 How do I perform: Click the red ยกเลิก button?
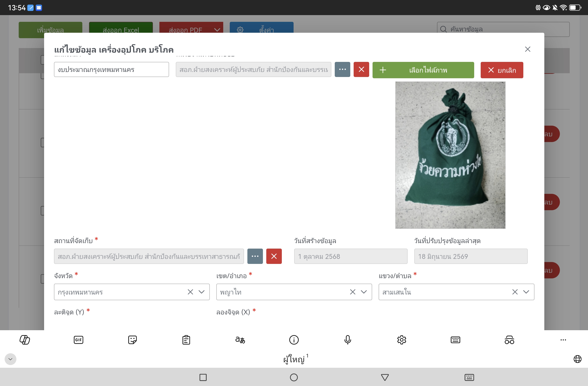pos(502,70)
